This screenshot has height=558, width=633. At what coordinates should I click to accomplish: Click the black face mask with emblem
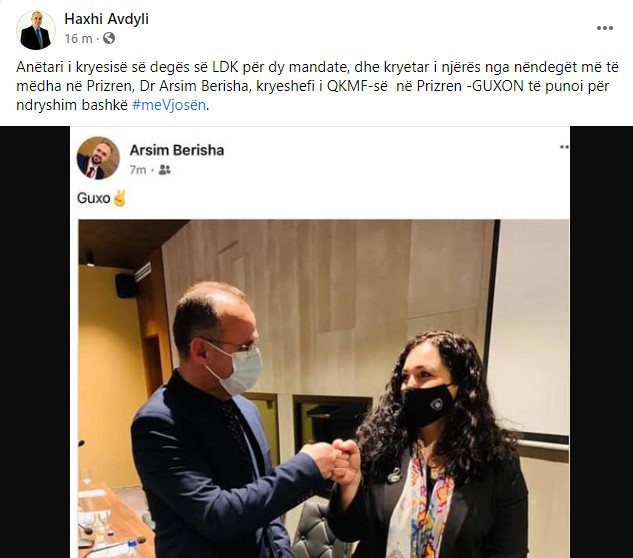pyautogui.click(x=427, y=405)
